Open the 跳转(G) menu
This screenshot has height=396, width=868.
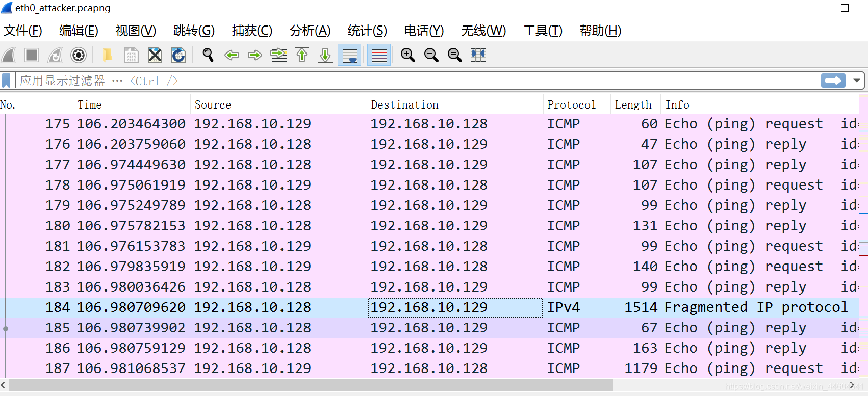pos(194,31)
